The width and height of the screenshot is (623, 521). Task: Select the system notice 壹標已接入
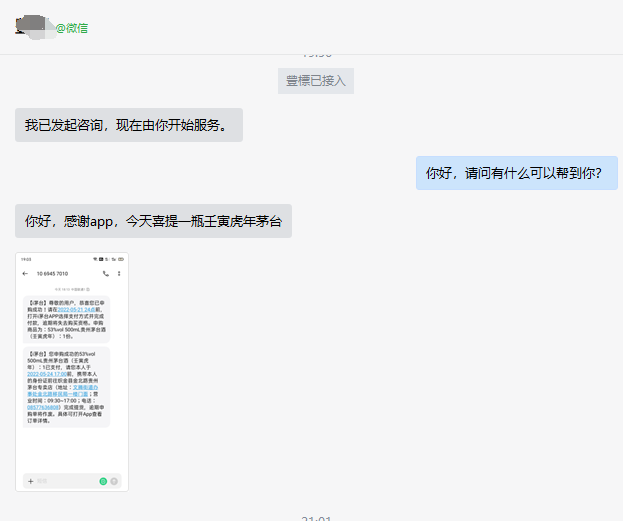(x=316, y=81)
